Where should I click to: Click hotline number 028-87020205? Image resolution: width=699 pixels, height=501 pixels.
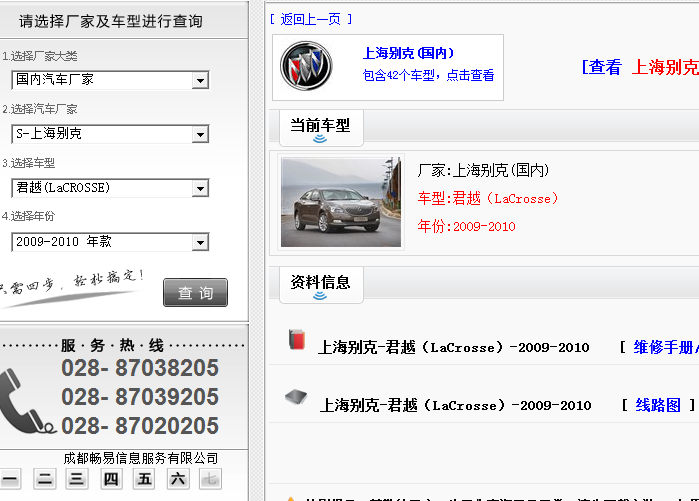(140, 426)
